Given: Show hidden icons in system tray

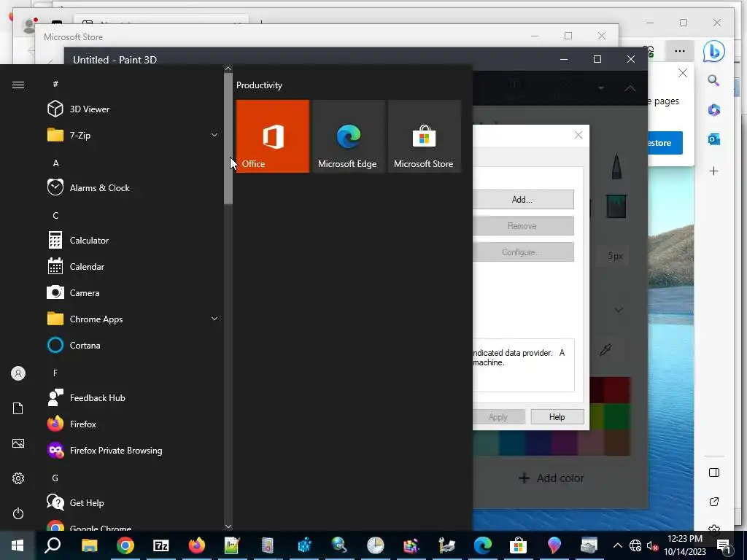Looking at the screenshot, I should 617,545.
